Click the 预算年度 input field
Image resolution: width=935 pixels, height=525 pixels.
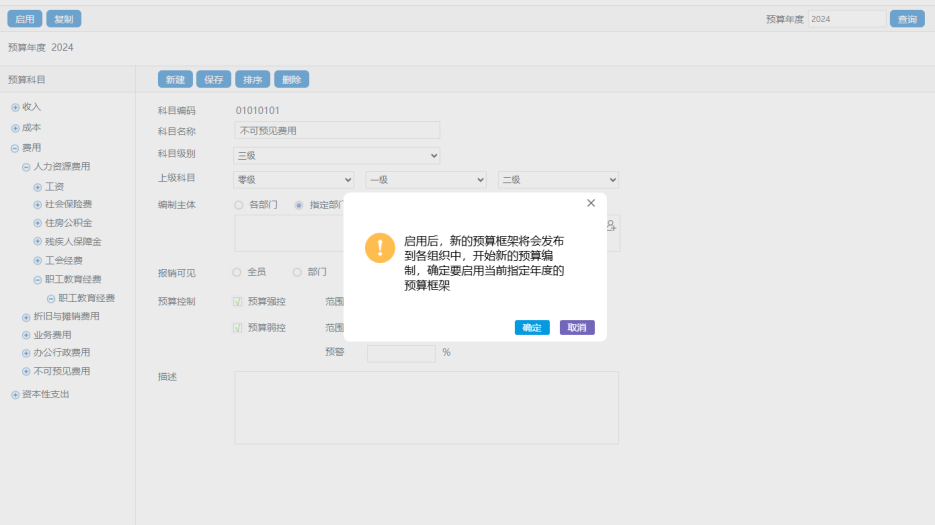click(x=846, y=19)
